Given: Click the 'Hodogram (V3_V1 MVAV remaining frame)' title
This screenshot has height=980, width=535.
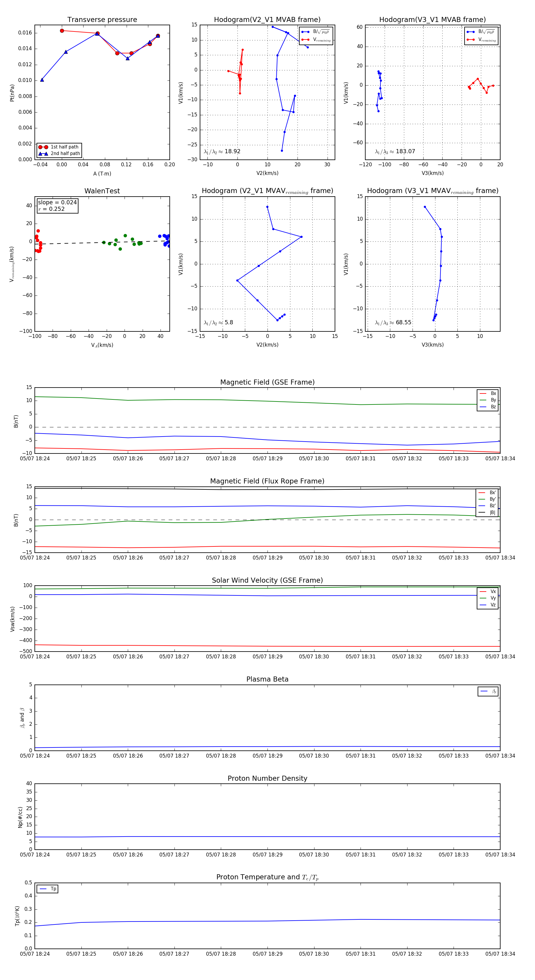Looking at the screenshot, I should [432, 191].
